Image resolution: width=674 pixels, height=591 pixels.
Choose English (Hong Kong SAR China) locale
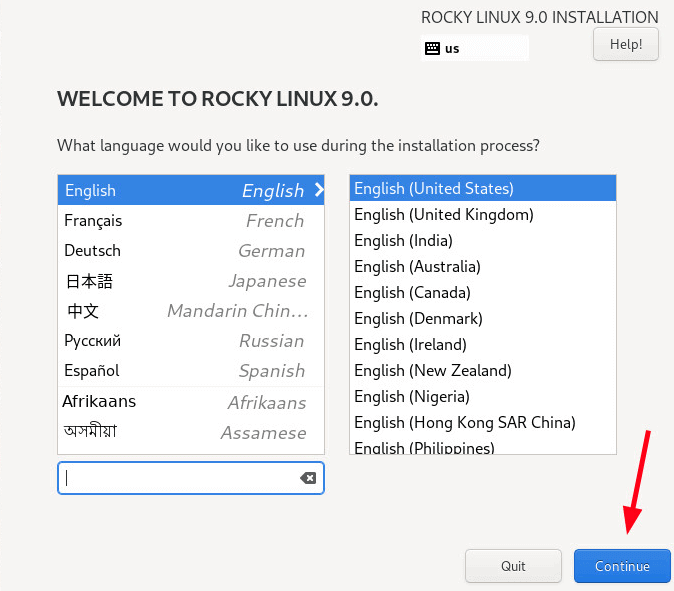[x=483, y=423]
